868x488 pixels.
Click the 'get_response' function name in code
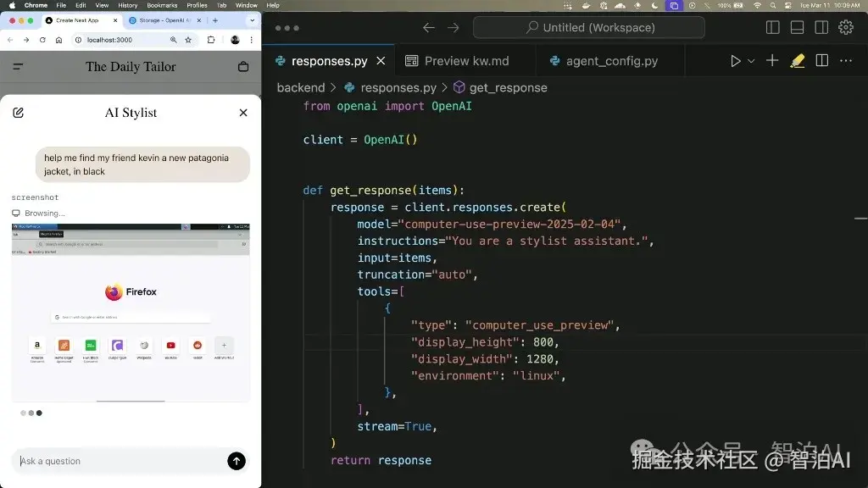(x=370, y=191)
